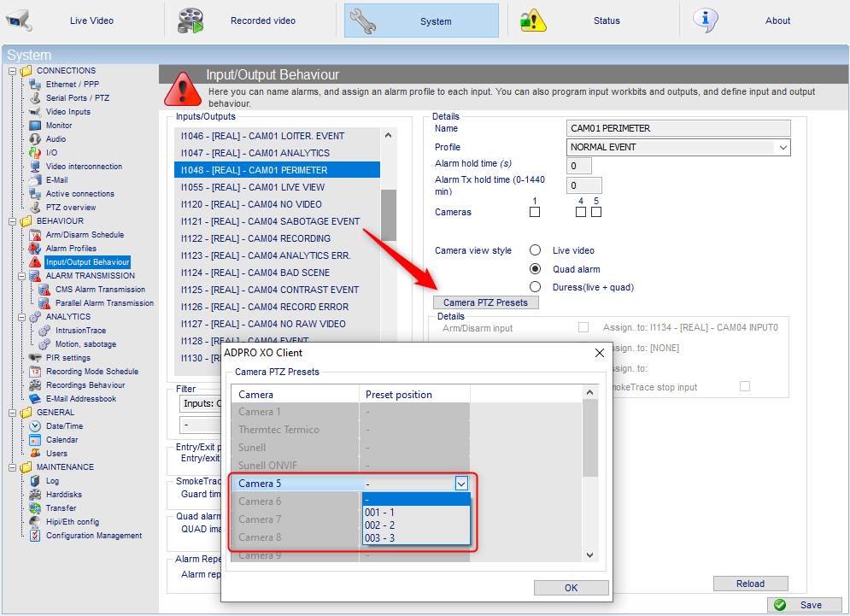Select the Live video radio button
The image size is (850, 616).
pos(535,250)
